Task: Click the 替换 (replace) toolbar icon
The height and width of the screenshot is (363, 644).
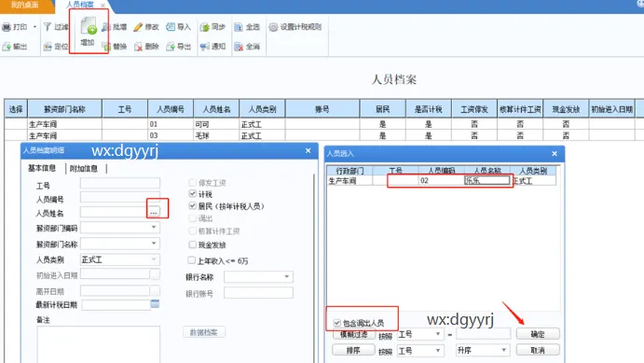Action: click(x=106, y=47)
